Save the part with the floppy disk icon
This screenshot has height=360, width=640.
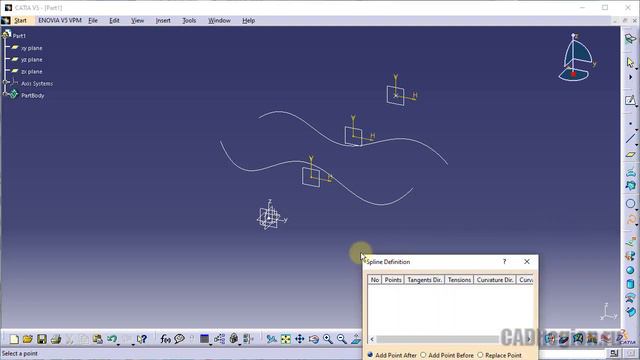pyautogui.click(x=42, y=339)
